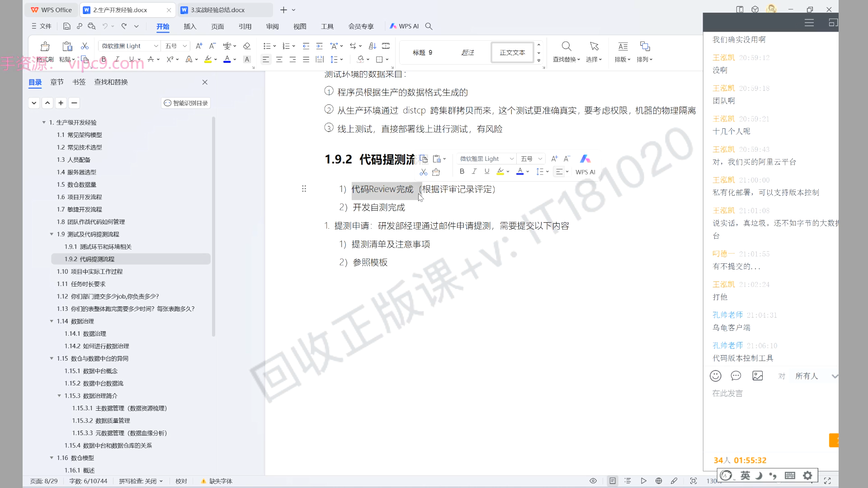Click the font color red A swatch

227,59
